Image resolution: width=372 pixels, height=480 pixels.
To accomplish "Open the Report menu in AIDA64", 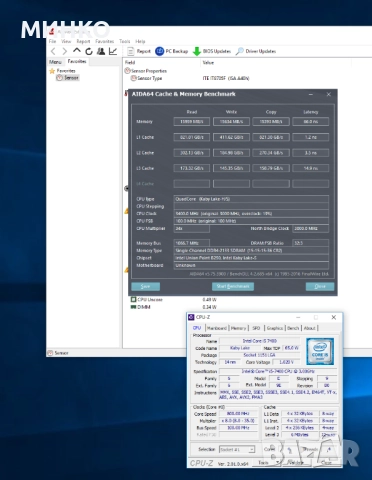I will click(x=83, y=41).
